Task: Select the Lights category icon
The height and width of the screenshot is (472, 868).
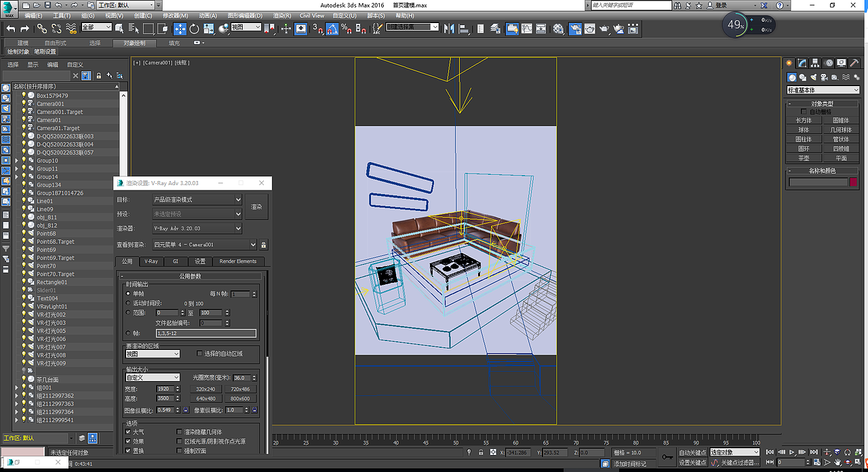Action: [813, 77]
